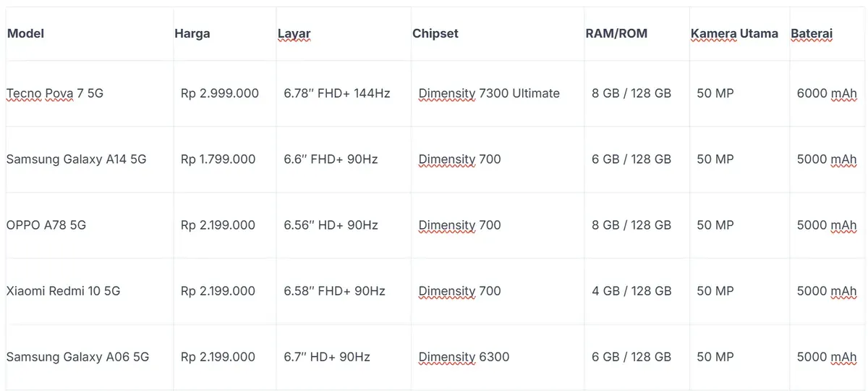
Task: Click the 6000 mAh battery cell
Action: coord(827,93)
